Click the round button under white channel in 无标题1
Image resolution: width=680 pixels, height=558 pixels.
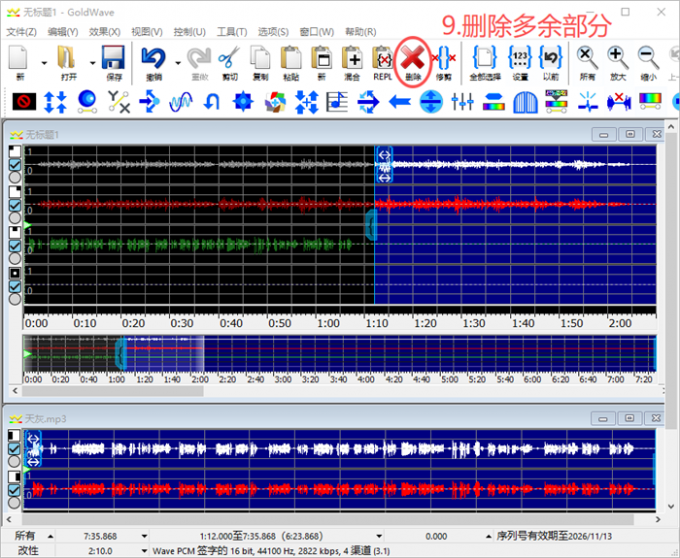pos(15,177)
